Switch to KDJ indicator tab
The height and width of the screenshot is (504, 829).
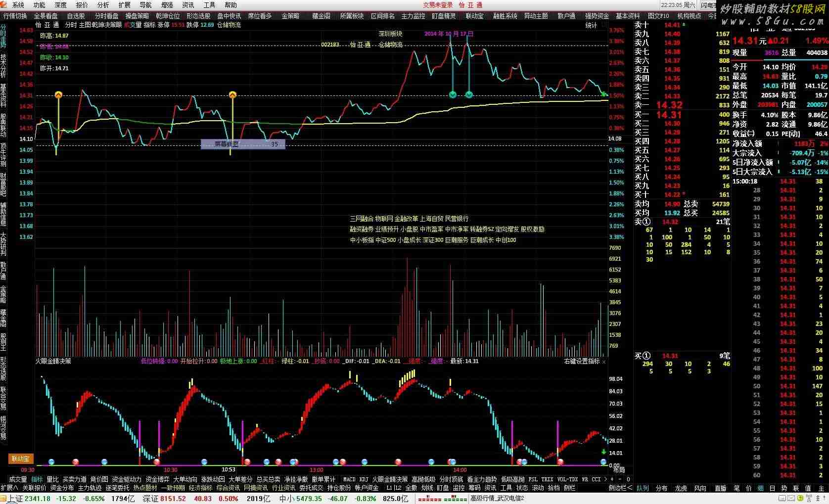[x=364, y=479]
